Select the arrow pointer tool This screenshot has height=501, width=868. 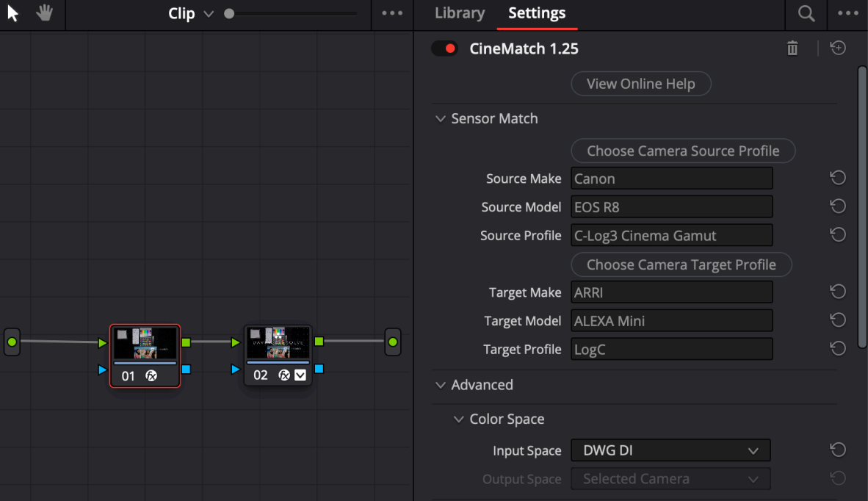point(12,13)
